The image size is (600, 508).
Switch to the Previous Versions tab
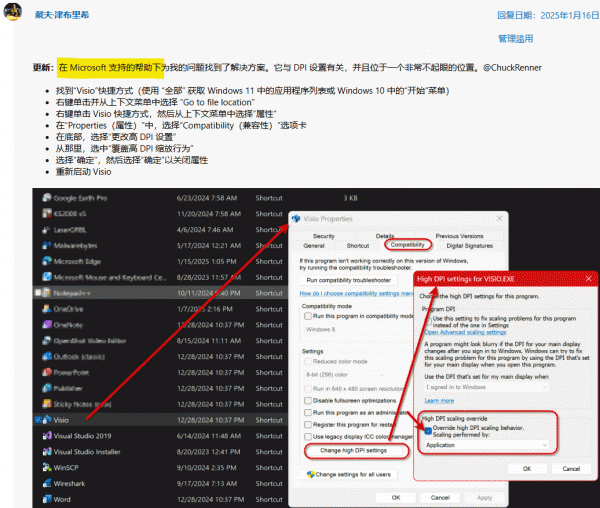pos(459,236)
